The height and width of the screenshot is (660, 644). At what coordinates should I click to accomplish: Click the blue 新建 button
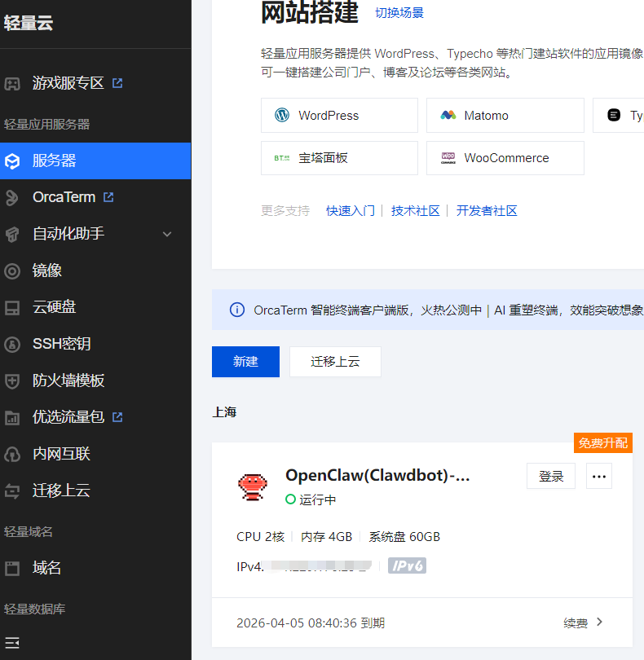click(x=245, y=362)
